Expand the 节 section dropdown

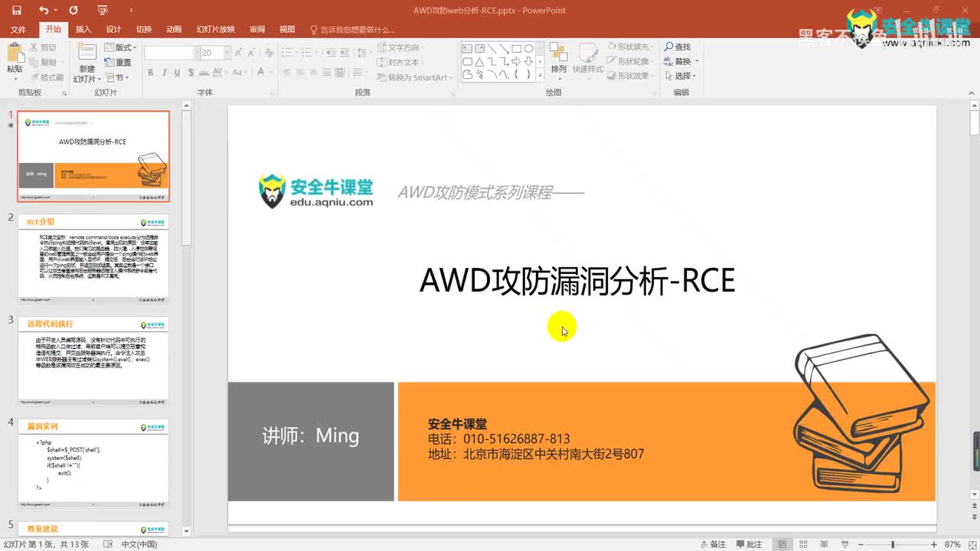pos(118,77)
